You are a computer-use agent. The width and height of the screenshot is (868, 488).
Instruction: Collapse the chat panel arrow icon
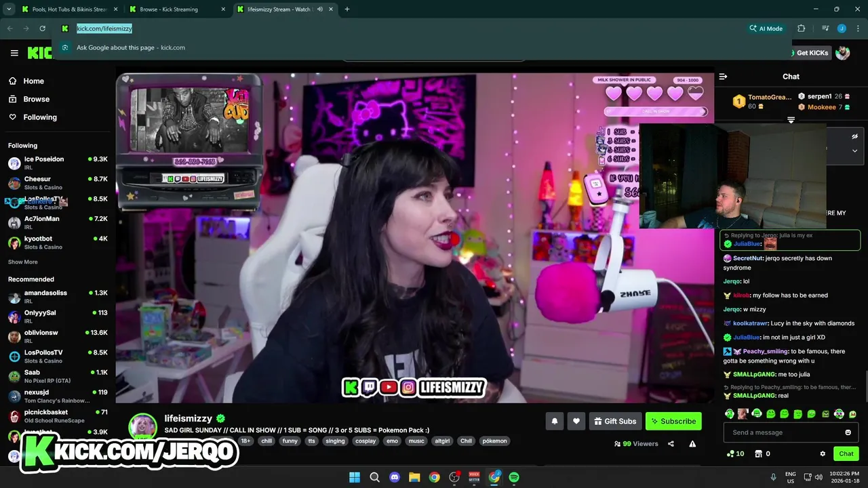coord(723,77)
